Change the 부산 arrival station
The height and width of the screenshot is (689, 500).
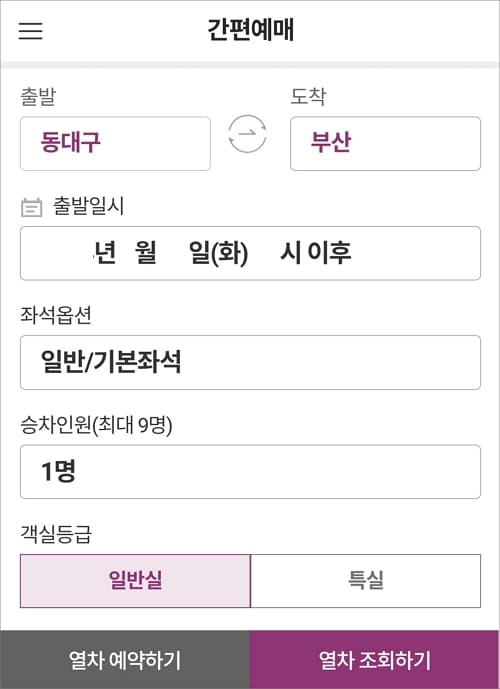pos(385,144)
